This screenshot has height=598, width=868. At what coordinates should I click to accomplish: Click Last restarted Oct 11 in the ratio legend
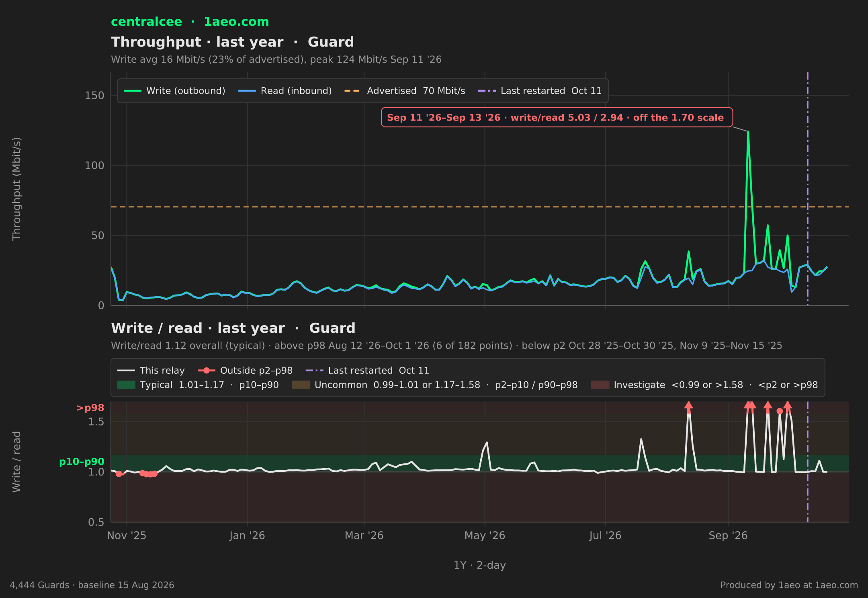point(367,371)
